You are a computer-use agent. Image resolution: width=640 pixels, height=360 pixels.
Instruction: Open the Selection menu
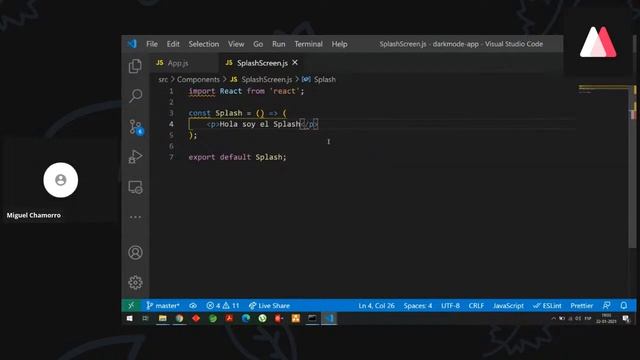[x=204, y=44]
